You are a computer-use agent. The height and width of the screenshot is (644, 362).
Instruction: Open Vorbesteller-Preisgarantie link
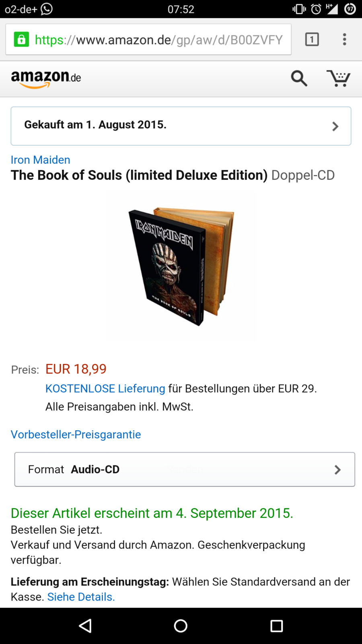76,434
